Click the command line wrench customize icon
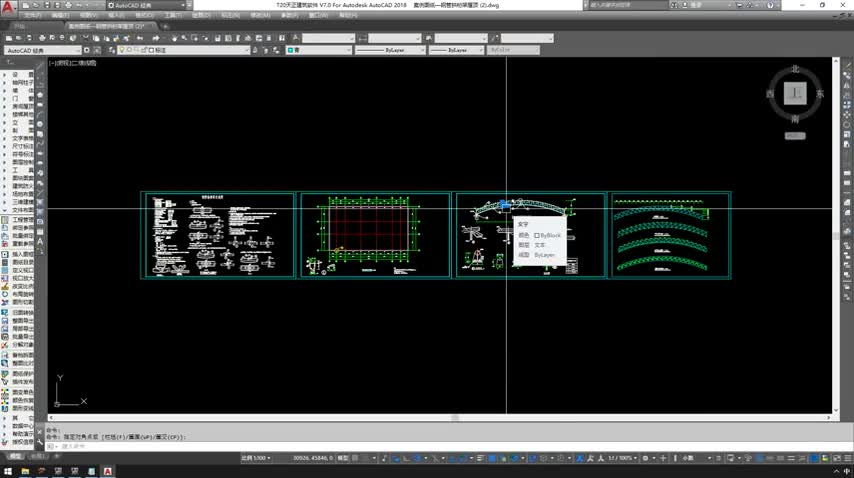The height and width of the screenshot is (478, 854). pyautogui.click(x=40, y=442)
